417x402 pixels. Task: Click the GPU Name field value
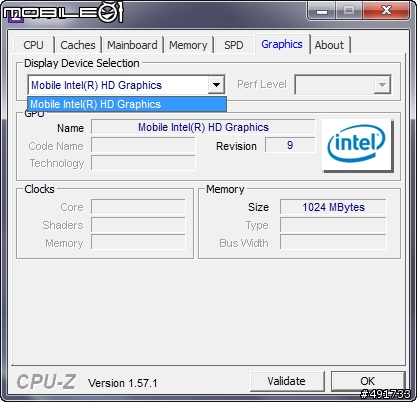pos(203,127)
